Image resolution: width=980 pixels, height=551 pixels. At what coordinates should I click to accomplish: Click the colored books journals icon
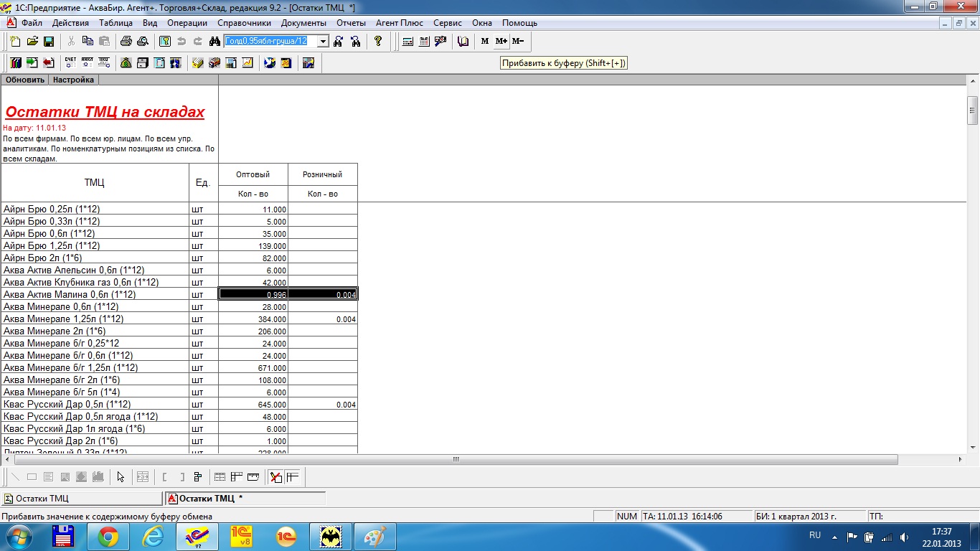tap(15, 63)
